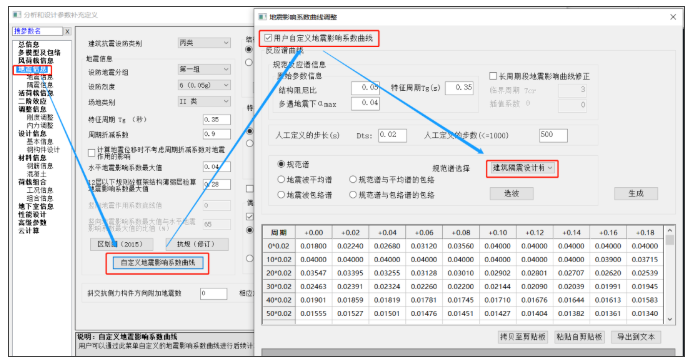Select the 规范谱 radio button
691x363 pixels.
[281, 164]
